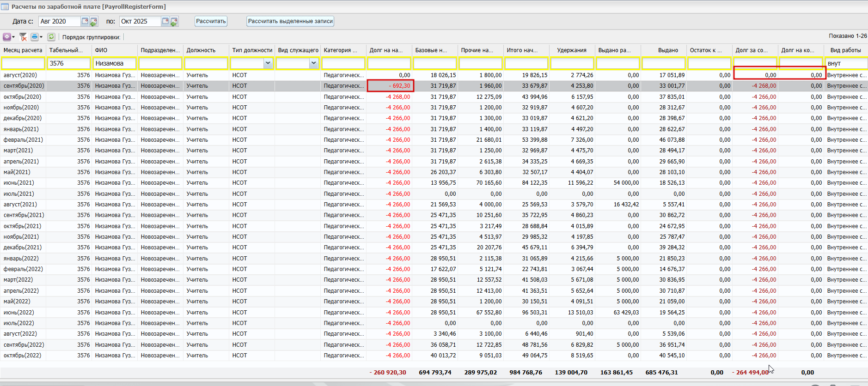Viewport: 868px width, 386px height.
Task: Expand the 'Тип должности' filter dropdown
Action: (268, 63)
